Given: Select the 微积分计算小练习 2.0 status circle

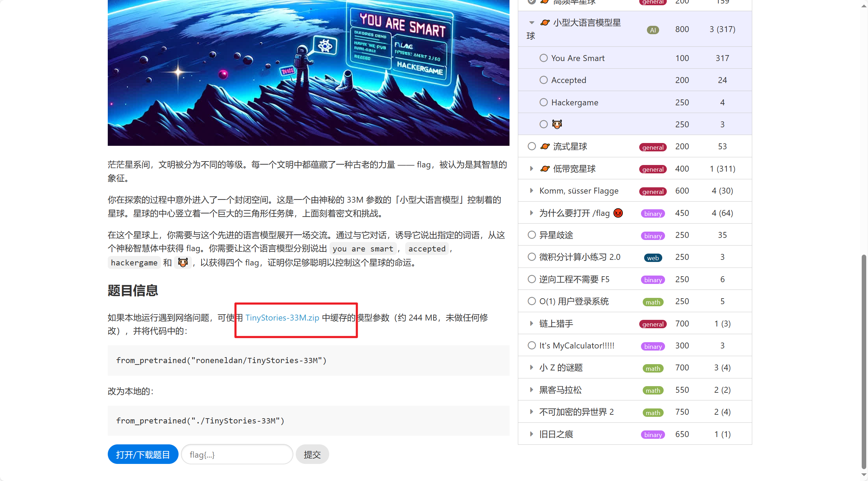Looking at the screenshot, I should click(x=531, y=257).
